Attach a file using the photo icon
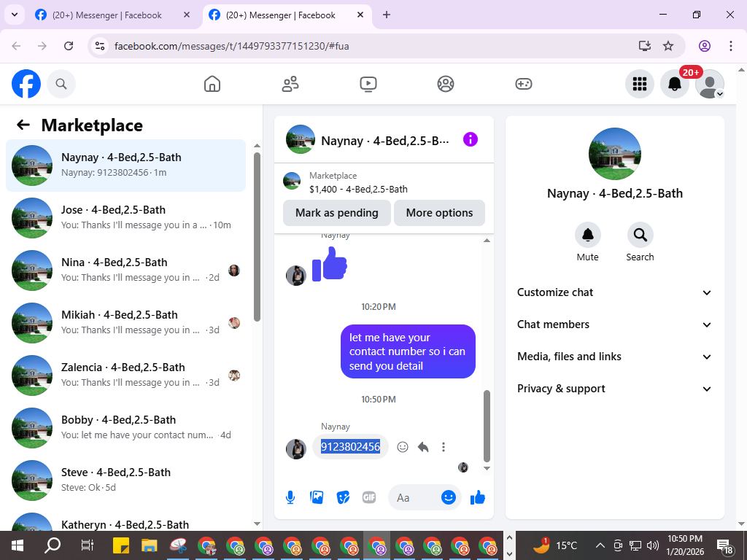747x560 pixels. click(x=317, y=497)
